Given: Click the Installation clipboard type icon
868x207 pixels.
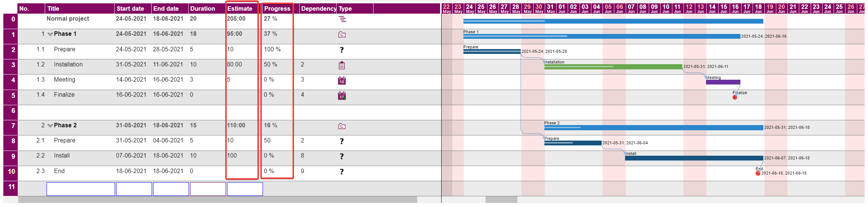Looking at the screenshot, I should pos(342,65).
